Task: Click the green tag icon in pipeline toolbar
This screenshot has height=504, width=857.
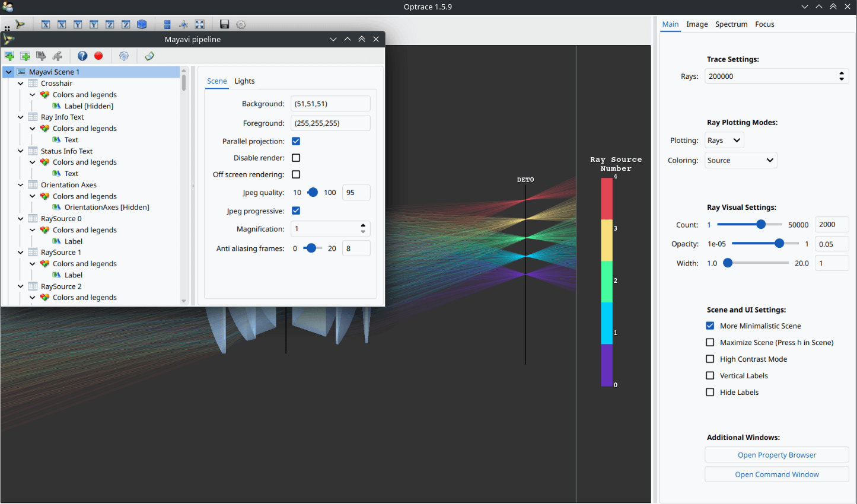Action: click(149, 56)
